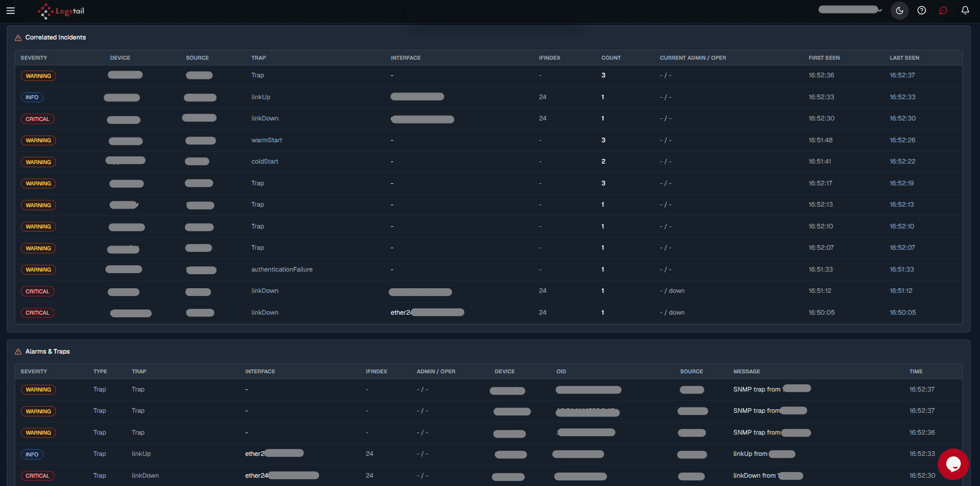
Task: Expand the account dropdown in header
Action: click(850, 10)
